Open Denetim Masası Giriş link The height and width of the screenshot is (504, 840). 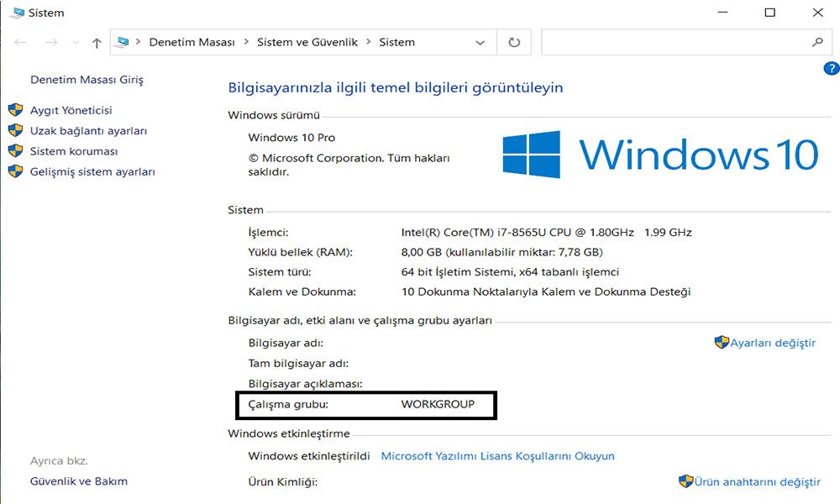click(x=87, y=80)
